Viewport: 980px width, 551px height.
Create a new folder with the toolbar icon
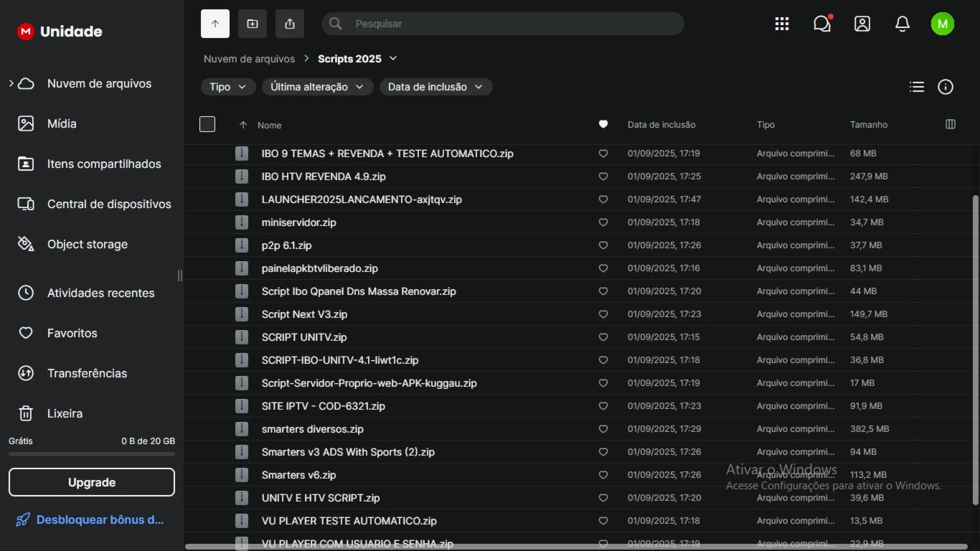pos(253,24)
